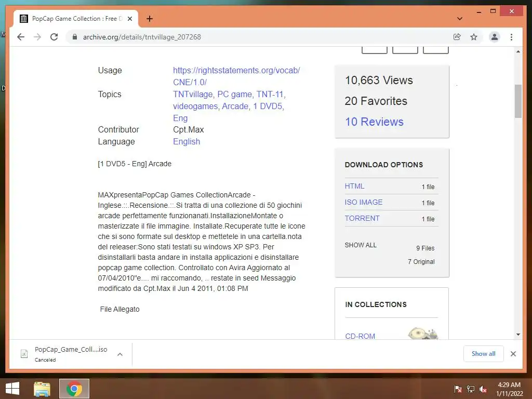Open the Chrome profile menu
Viewport: 532px width, 399px height.
tap(495, 37)
